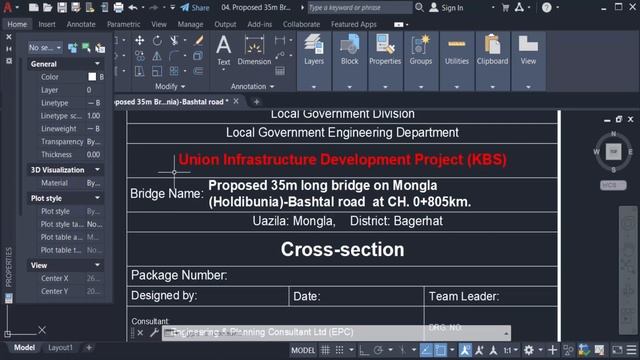
Task: Click the Linear dimension icon
Action: (280, 40)
